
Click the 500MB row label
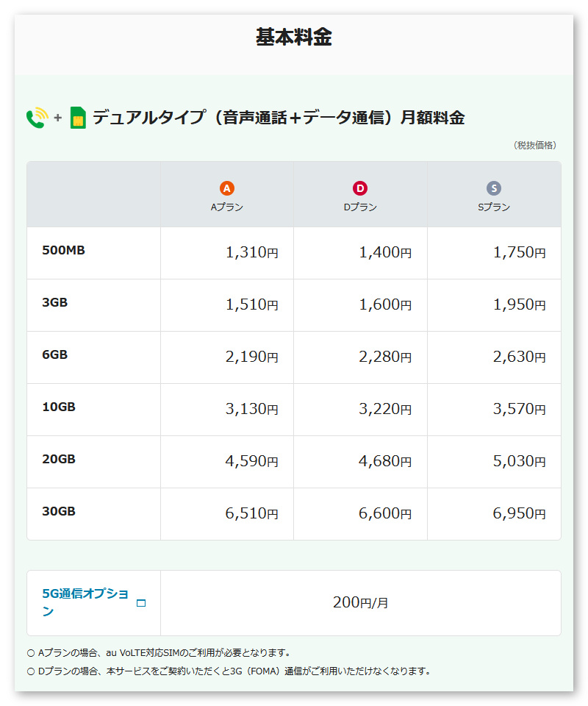pyautogui.click(x=64, y=250)
